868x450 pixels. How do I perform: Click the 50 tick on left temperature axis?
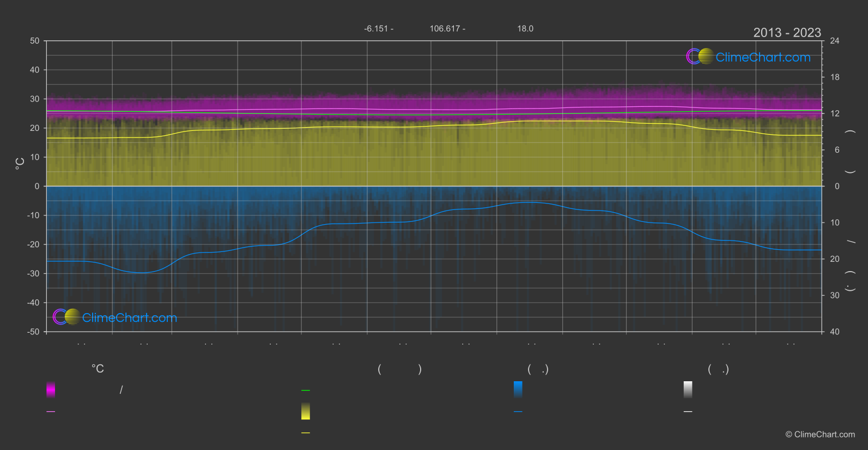(35, 41)
